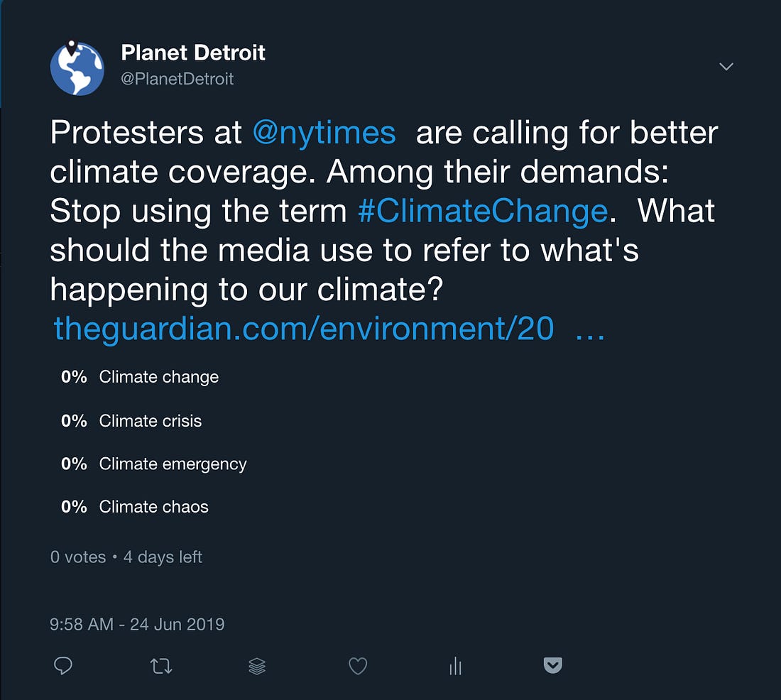Open the @nytimes mention link

tap(324, 133)
